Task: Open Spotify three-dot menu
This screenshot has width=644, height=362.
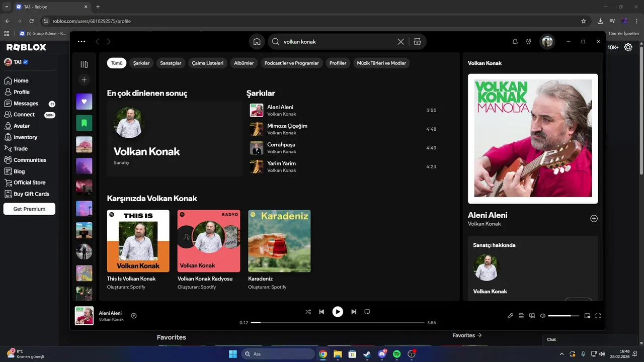Action: 82,42
